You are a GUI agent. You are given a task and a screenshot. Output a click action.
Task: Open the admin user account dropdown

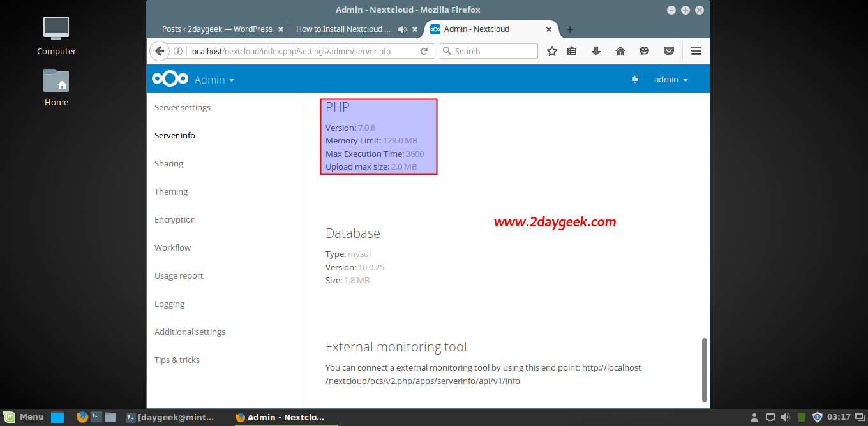click(x=670, y=80)
